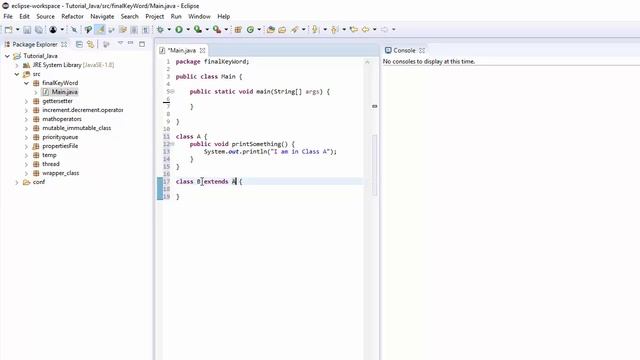The height and width of the screenshot is (360, 640).
Task: Minimize the Package Explorer panel
Action: pyautogui.click(x=131, y=43)
